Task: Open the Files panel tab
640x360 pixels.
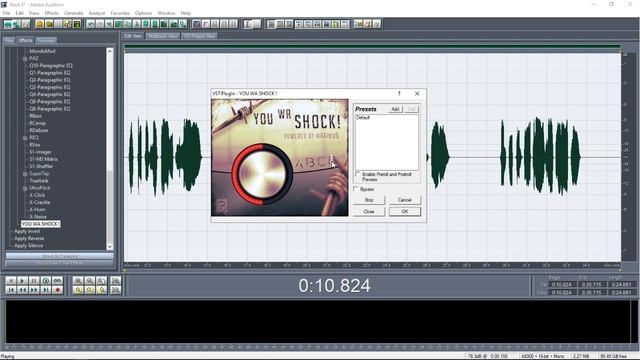Action: [9, 40]
